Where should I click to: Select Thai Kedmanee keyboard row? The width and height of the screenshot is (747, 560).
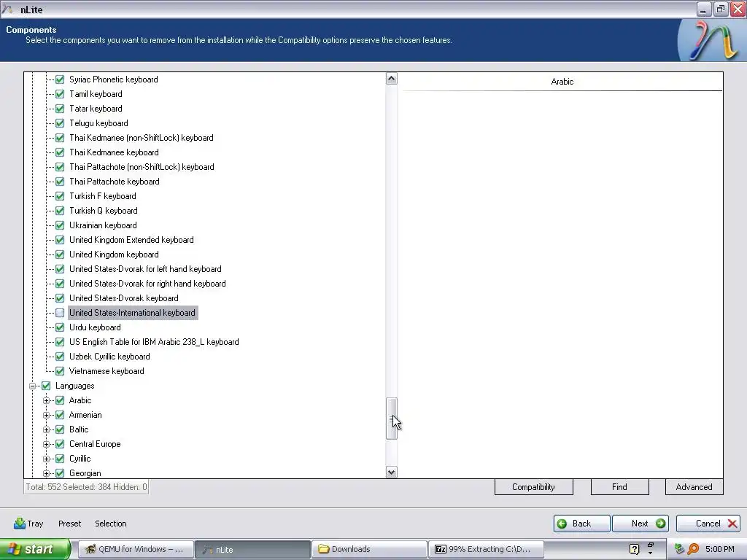coord(114,152)
